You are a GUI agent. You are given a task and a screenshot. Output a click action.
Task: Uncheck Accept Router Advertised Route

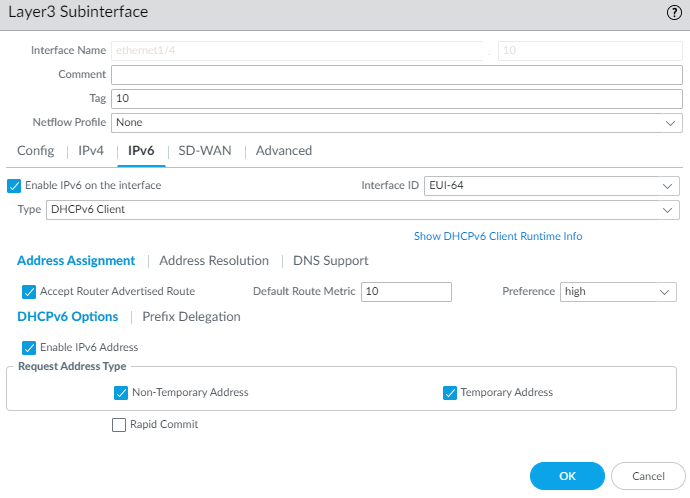(x=29, y=292)
